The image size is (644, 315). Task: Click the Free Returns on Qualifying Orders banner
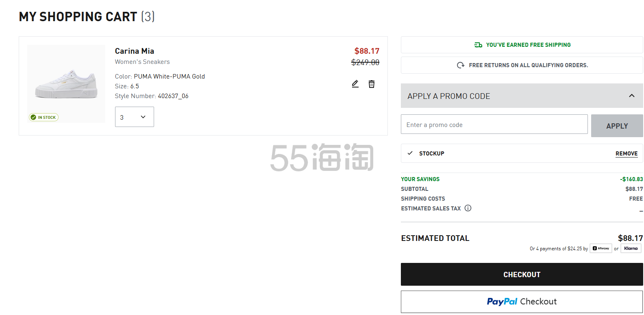(528, 65)
